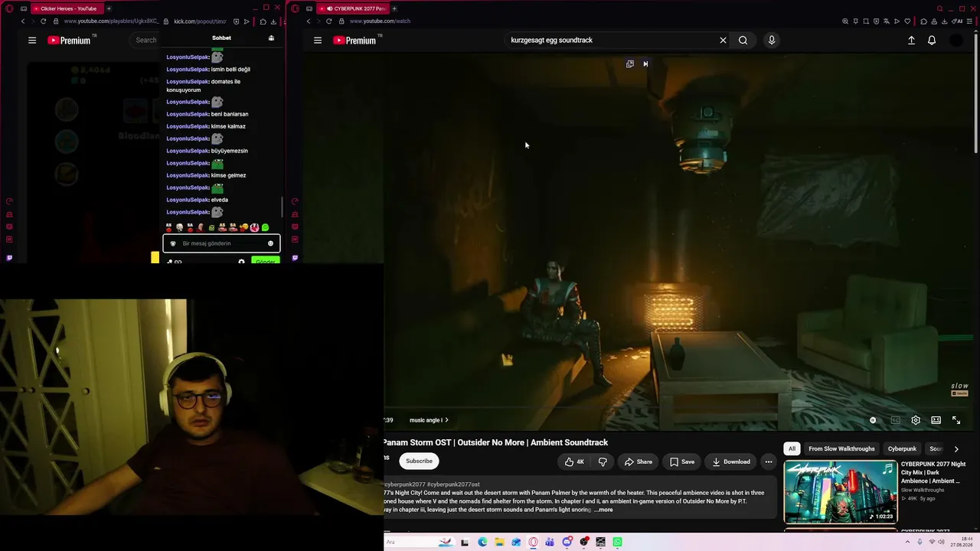Expand the video description with ...more
The image size is (980, 551).
click(x=603, y=510)
